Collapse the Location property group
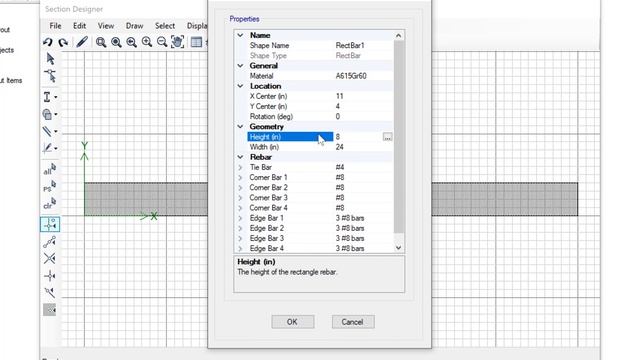640x360 pixels. coord(240,86)
